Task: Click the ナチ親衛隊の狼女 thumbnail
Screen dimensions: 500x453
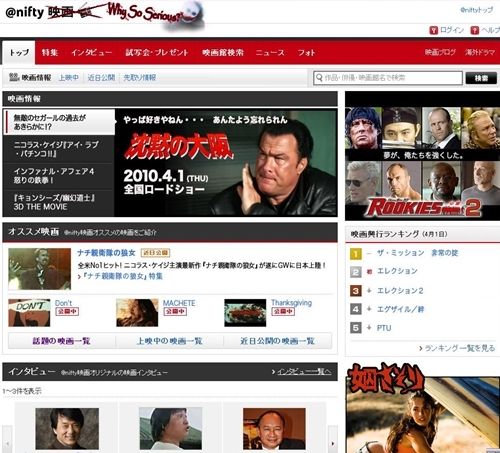Action: click(x=40, y=269)
